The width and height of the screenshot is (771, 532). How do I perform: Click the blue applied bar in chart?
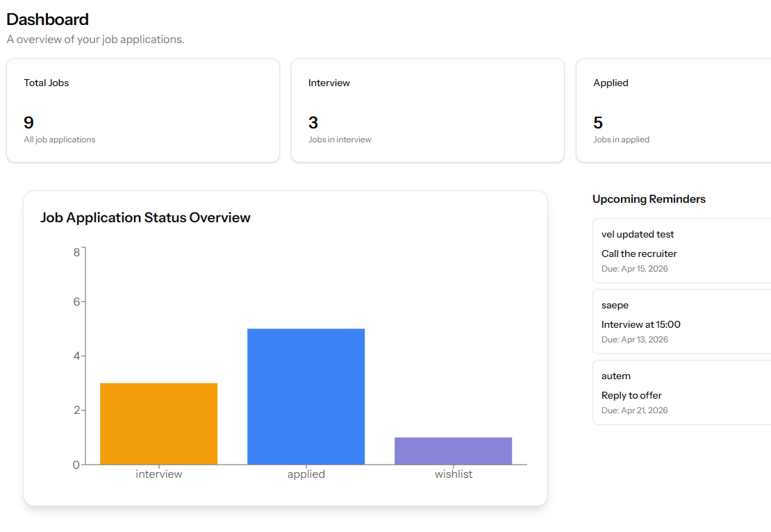click(x=306, y=397)
